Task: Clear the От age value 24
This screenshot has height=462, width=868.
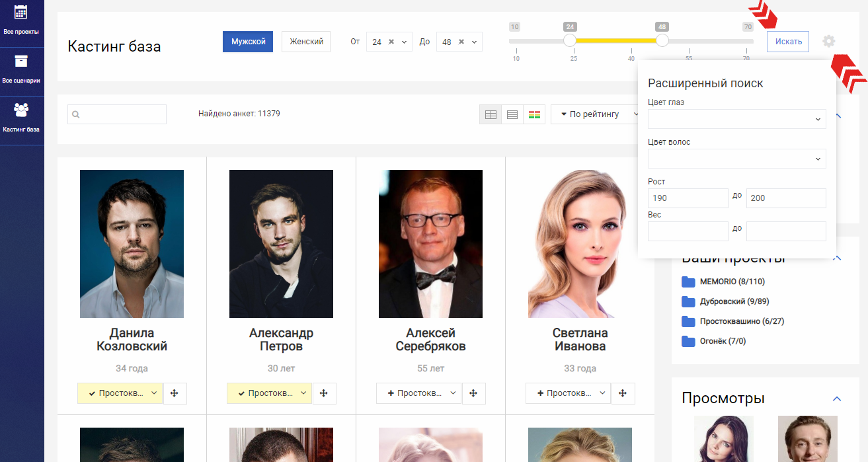Action: [391, 42]
